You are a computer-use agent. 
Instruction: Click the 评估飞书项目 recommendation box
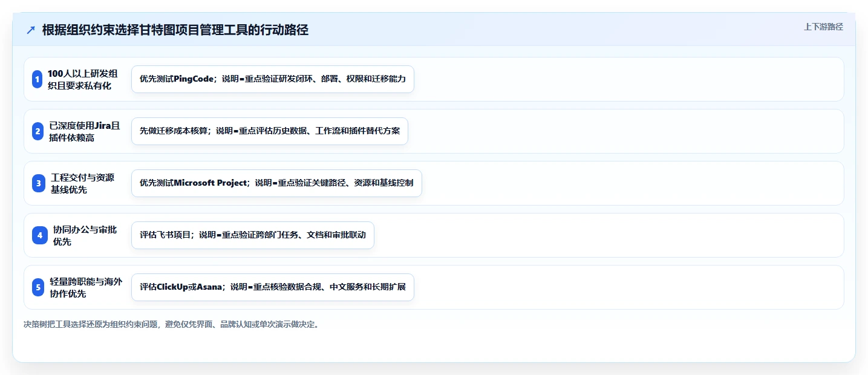pyautogui.click(x=253, y=235)
